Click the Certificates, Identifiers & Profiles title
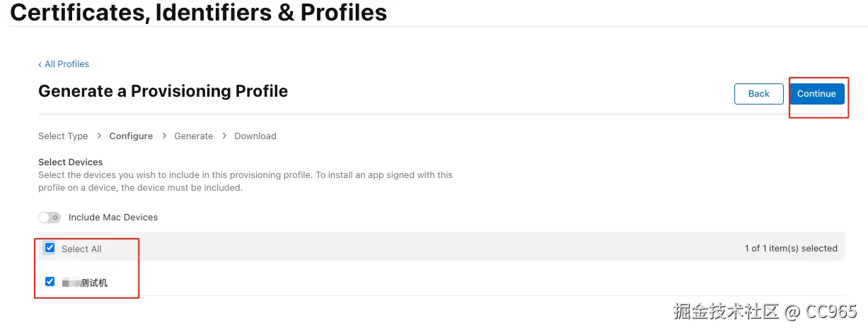 [199, 12]
